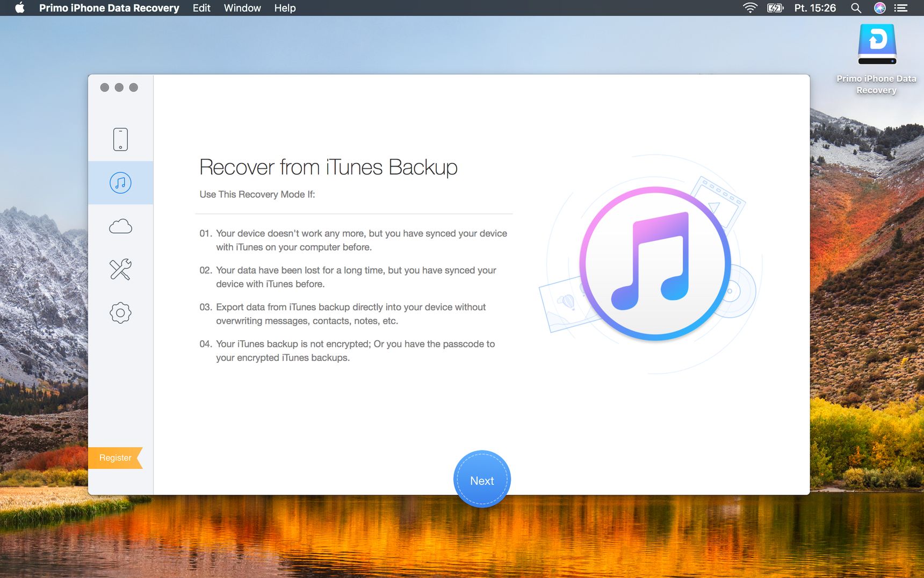Viewport: 924px width, 578px height.
Task: Select Recover from iOS Device phone icon
Action: [120, 139]
